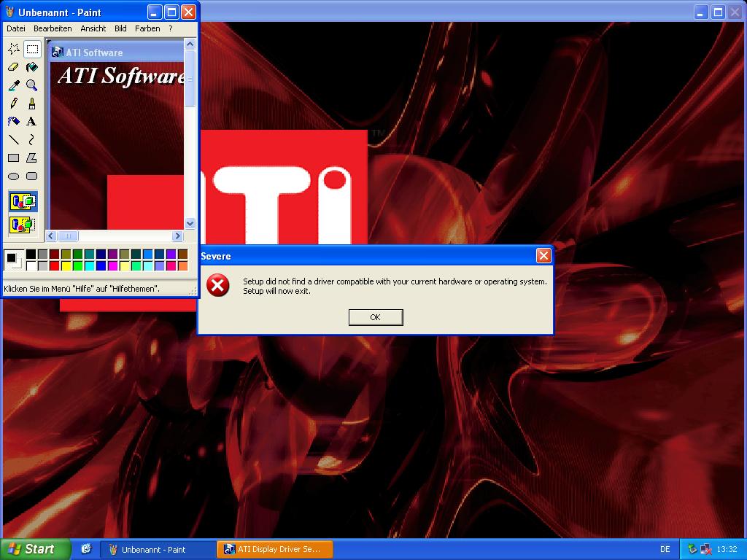
Task: Select the Free-Form Select star tool
Action: coord(14,49)
